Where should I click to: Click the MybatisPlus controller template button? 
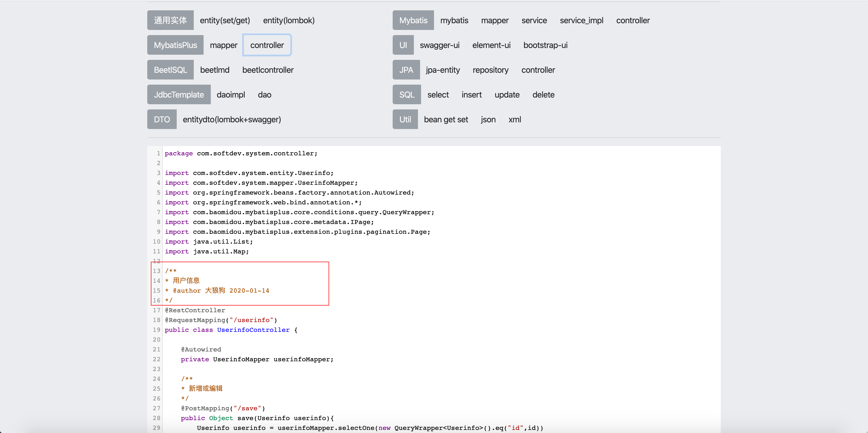267,45
